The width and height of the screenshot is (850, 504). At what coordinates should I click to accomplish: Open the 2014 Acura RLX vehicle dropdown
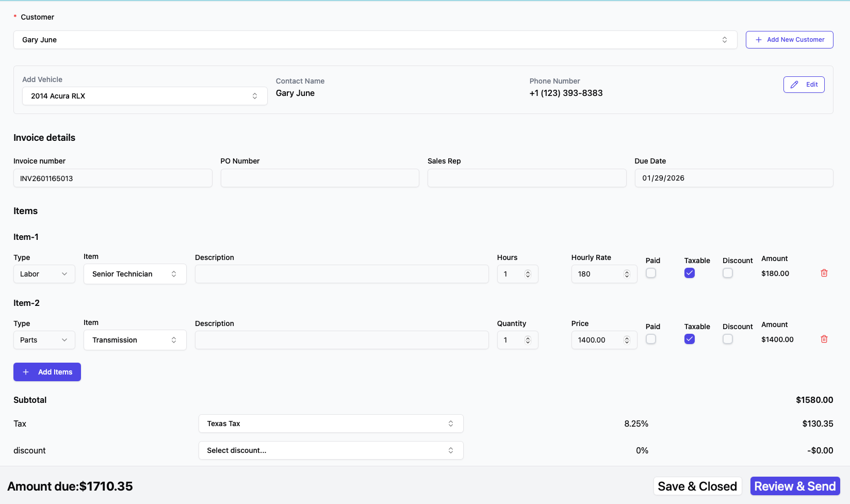(x=144, y=96)
